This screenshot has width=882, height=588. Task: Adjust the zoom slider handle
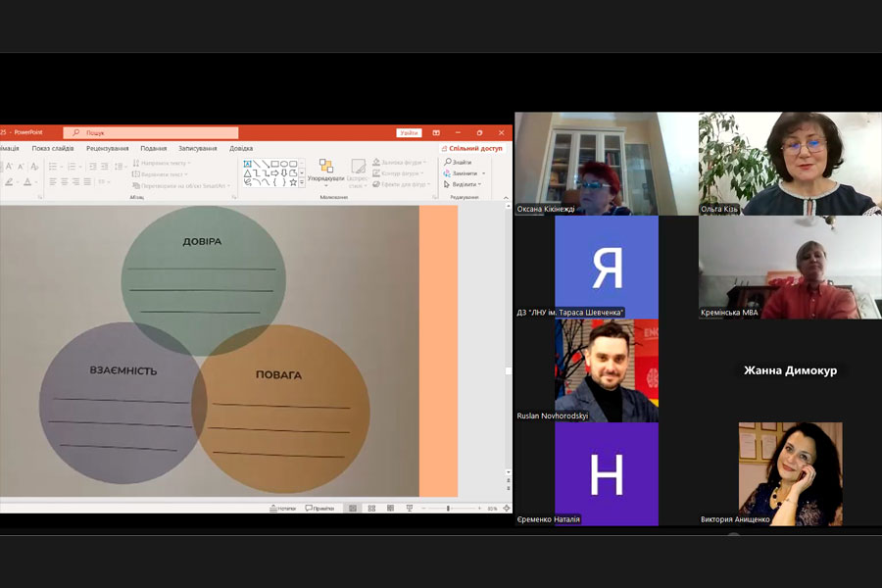pos(448,508)
